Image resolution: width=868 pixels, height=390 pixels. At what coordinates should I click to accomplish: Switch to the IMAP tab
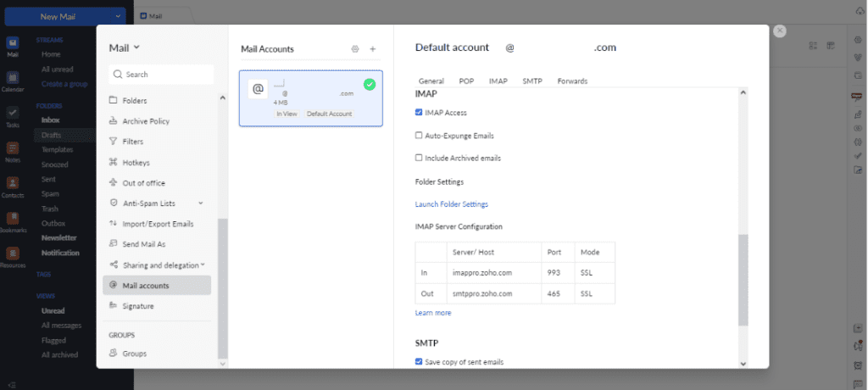tap(498, 81)
